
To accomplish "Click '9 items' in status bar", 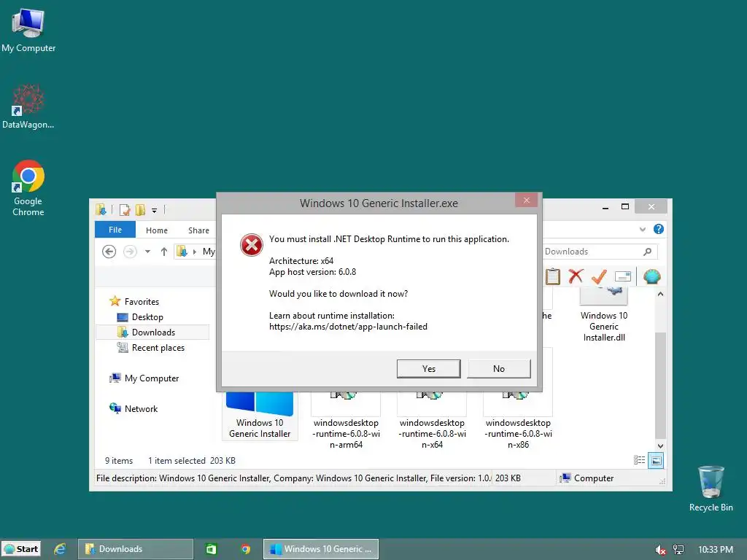I will click(119, 461).
